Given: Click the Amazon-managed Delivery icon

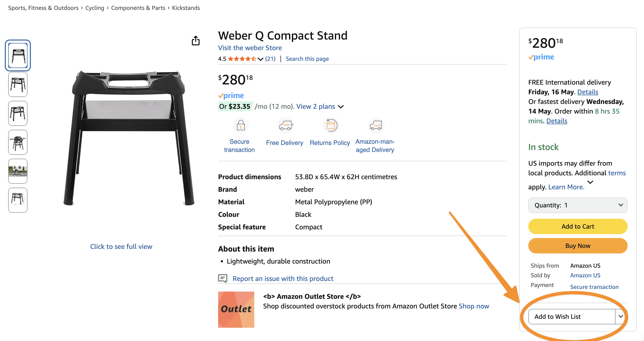Looking at the screenshot, I should click(x=375, y=126).
